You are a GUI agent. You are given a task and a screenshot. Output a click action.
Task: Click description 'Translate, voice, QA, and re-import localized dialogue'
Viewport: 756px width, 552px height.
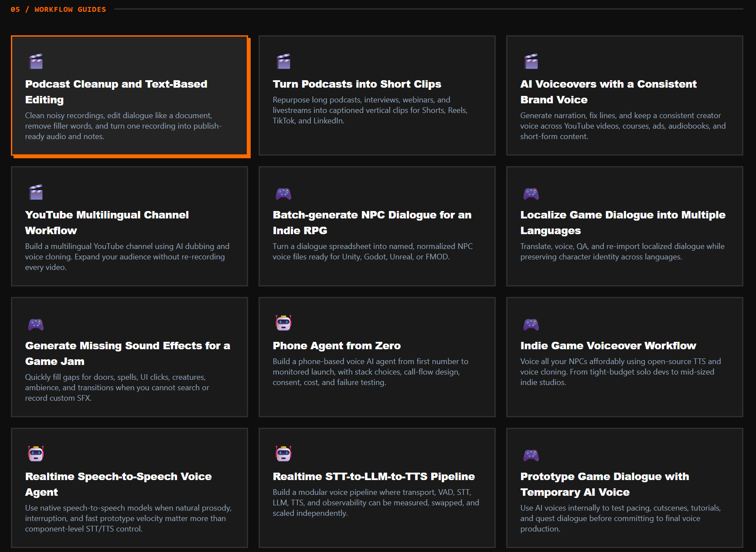point(622,252)
